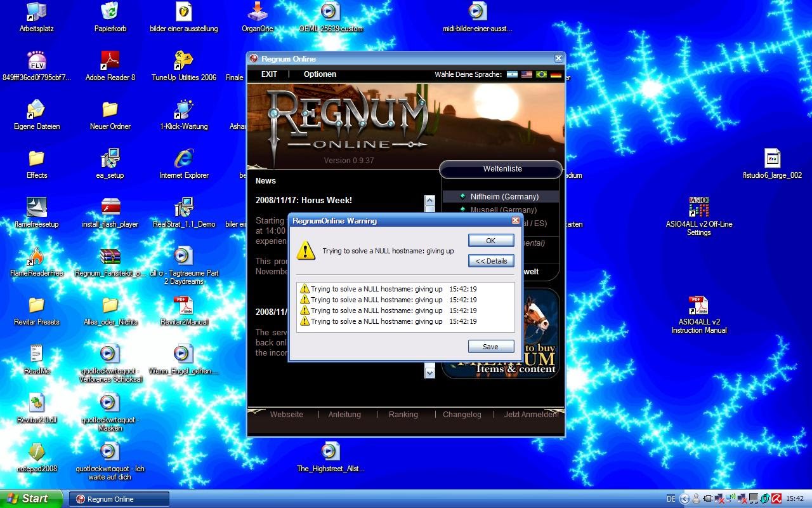Open the Effects folder
Image resolution: width=812 pixels, height=508 pixels.
37,165
